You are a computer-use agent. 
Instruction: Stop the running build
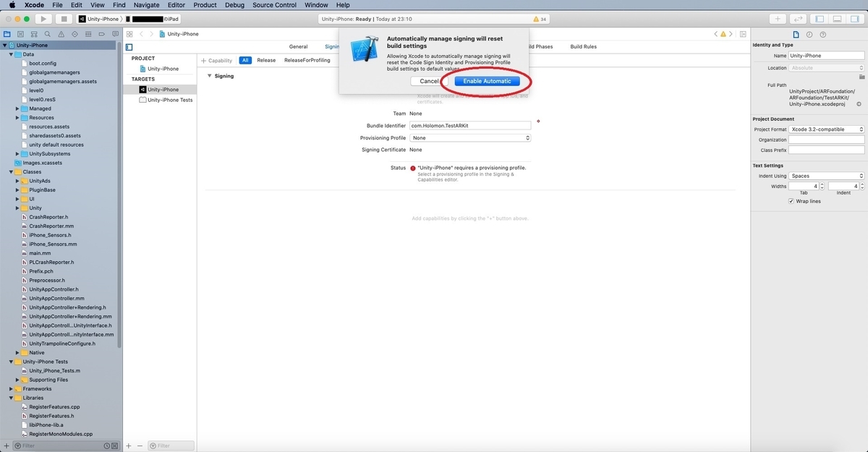click(64, 19)
